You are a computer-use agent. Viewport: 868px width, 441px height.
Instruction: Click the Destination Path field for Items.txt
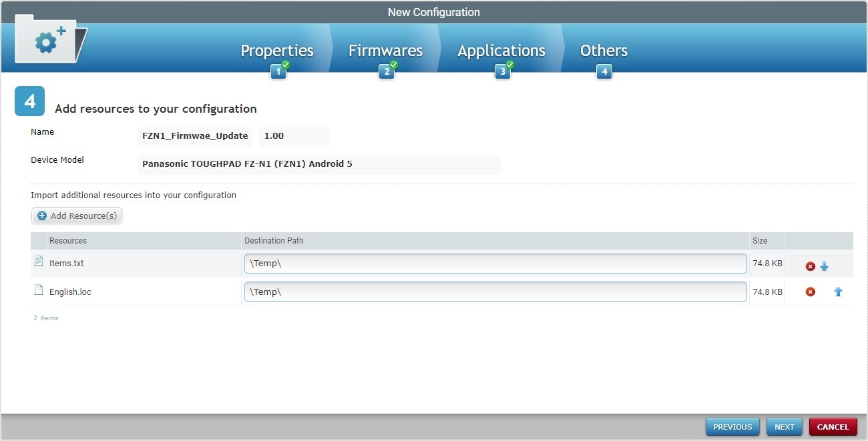(x=495, y=264)
